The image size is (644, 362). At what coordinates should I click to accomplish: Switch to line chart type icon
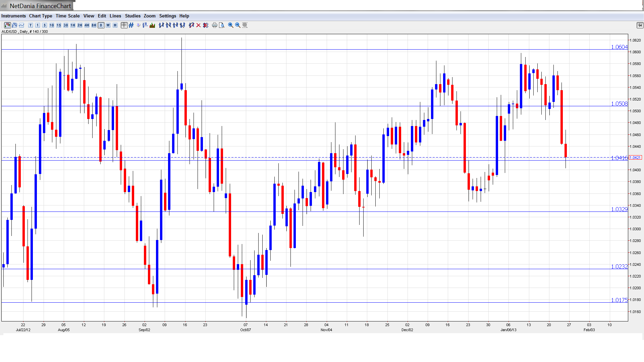pos(22,25)
